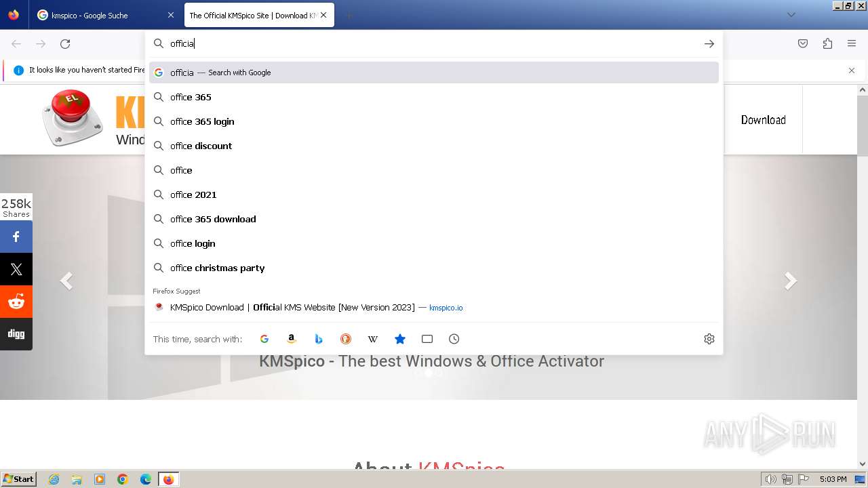Share page on Digg

[16, 334]
